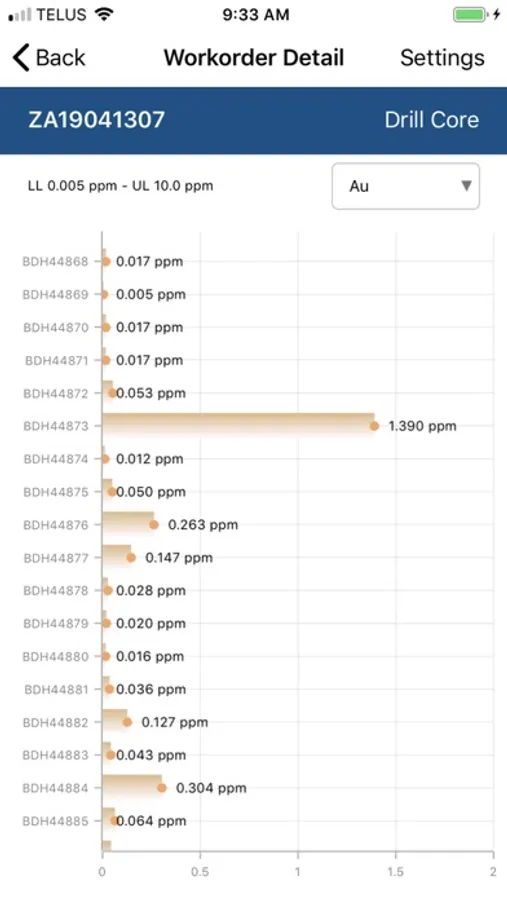The width and height of the screenshot is (507, 900).
Task: Tap the Wi-Fi signal icon
Action: (x=103, y=15)
